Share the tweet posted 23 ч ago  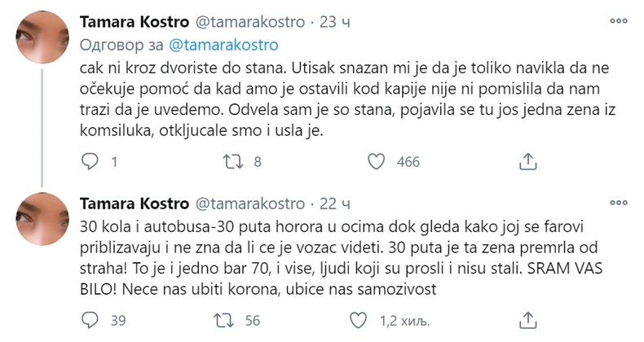point(527,162)
